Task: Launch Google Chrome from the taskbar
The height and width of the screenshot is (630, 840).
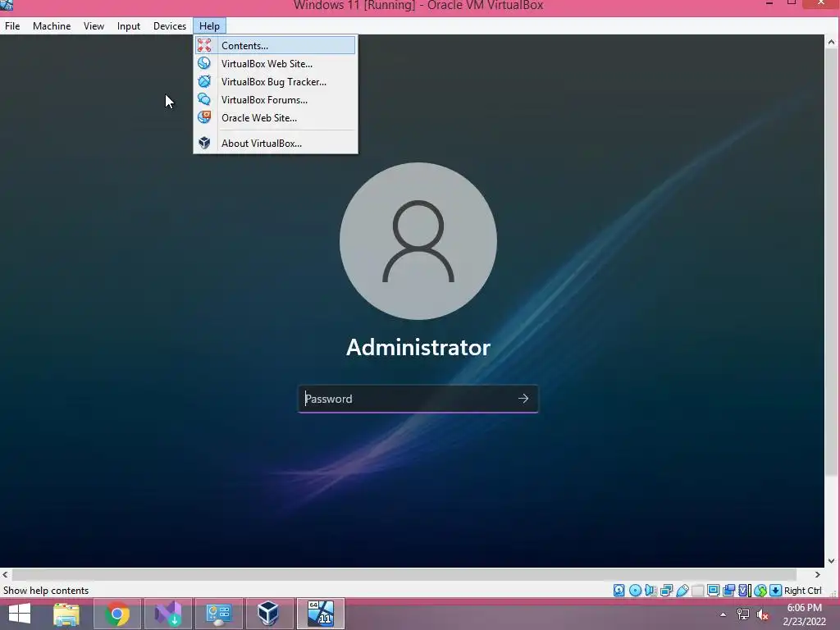Action: coord(116,614)
